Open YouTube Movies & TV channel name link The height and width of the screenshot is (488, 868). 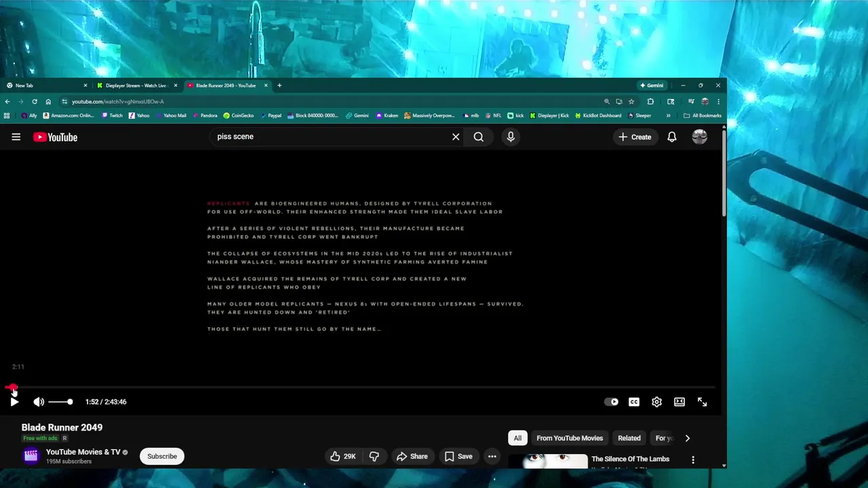(83, 452)
